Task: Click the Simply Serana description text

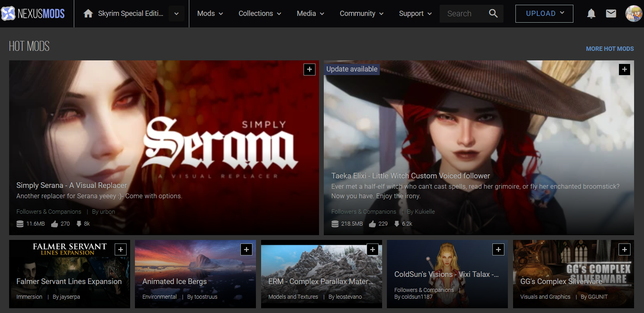Action: click(99, 196)
